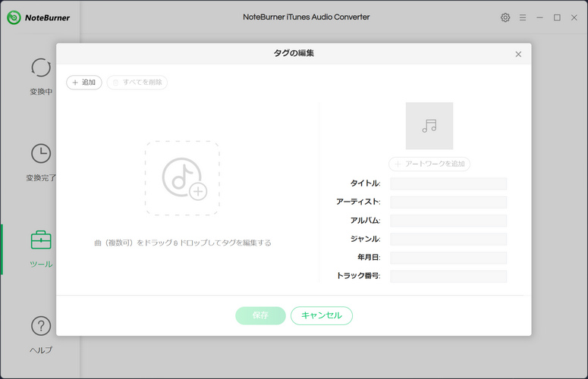Open the 変換中 (converting) sidebar section
The image size is (588, 379).
41,77
